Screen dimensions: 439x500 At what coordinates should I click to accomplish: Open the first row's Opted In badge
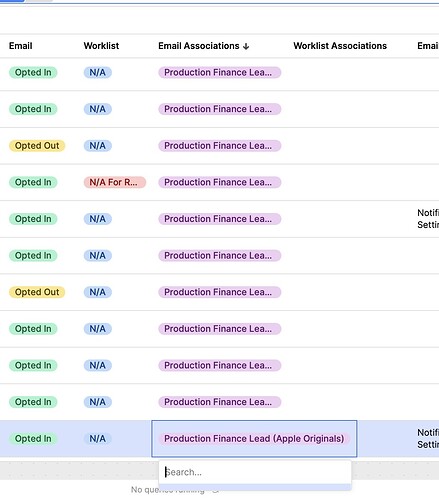(x=33, y=72)
